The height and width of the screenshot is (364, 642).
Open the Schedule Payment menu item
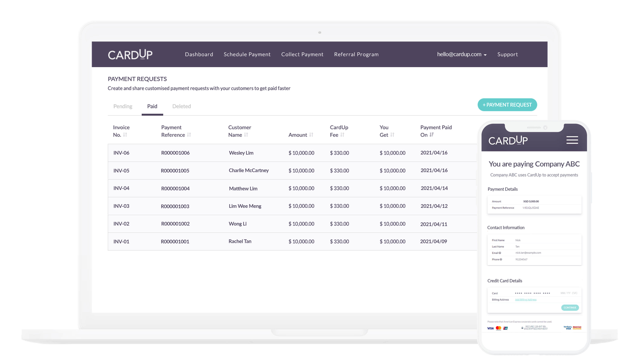(x=247, y=54)
